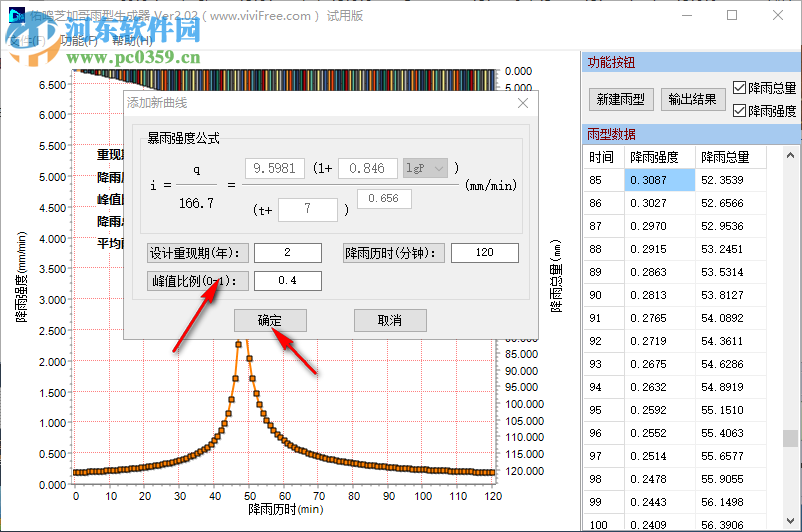Click the cell 0.2813 in row 90
The height and width of the screenshot is (532, 802).
pyautogui.click(x=659, y=295)
